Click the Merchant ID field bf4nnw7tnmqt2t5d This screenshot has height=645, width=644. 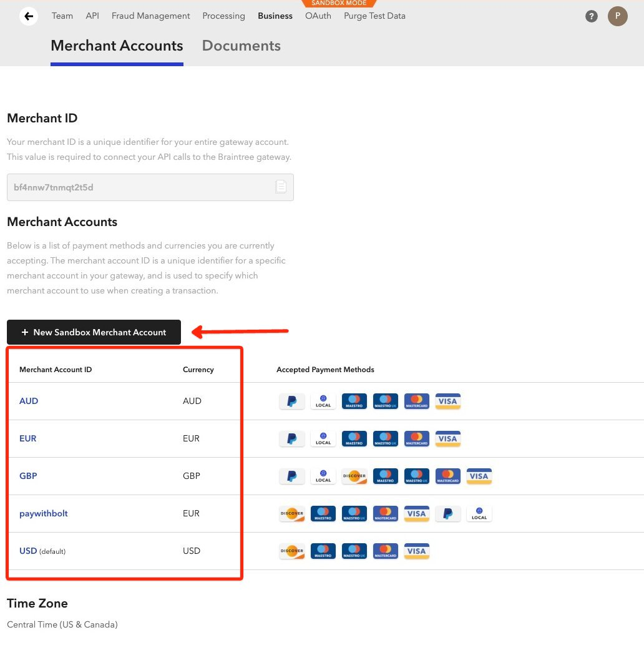coord(150,187)
